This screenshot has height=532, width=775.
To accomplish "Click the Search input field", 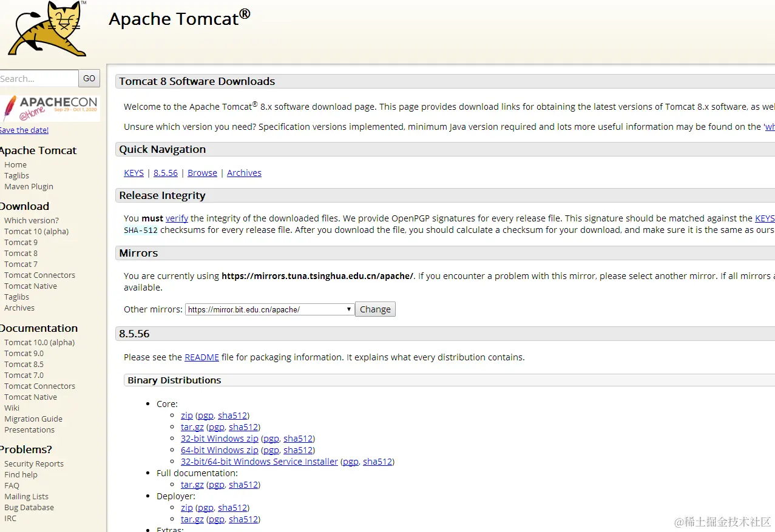I will pyautogui.click(x=39, y=78).
